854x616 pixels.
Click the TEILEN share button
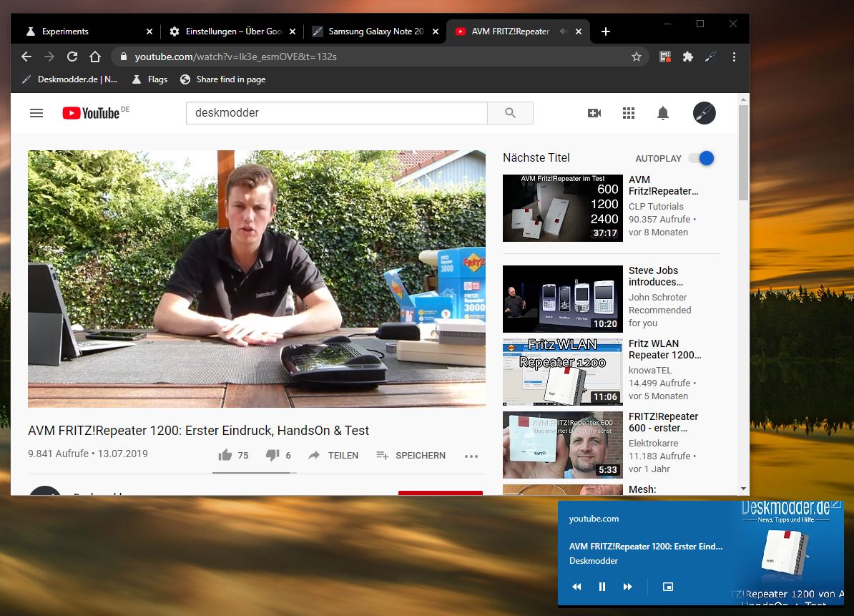333,455
